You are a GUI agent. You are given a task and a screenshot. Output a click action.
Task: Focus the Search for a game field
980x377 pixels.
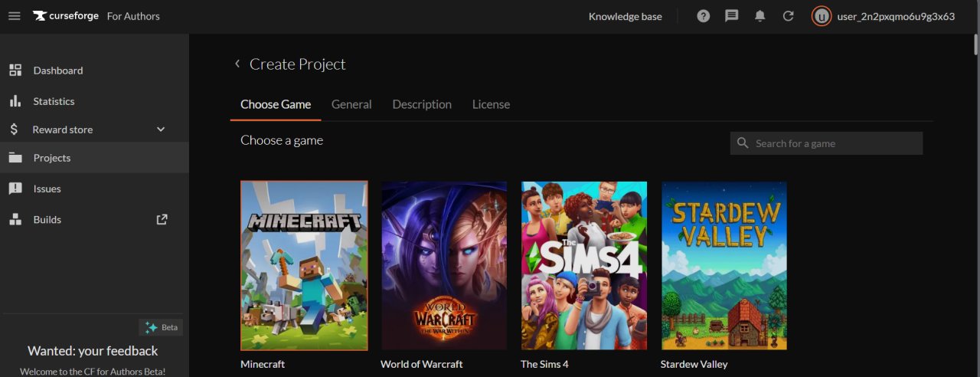[826, 143]
